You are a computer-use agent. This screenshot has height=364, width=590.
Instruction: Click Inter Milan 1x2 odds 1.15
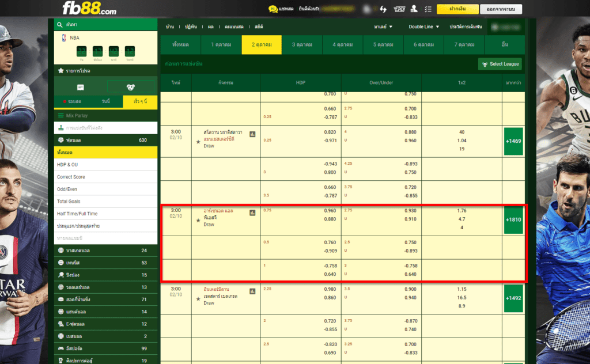pos(462,290)
